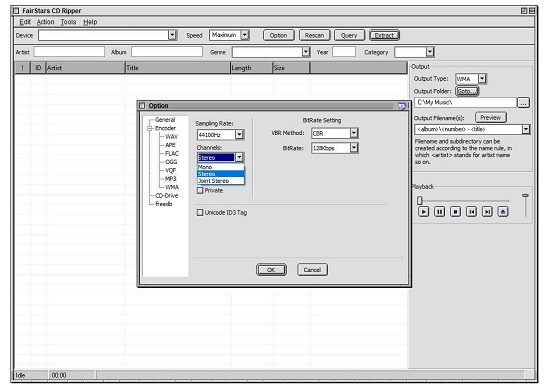Screen dimensions: 550x388
Task: Click the Title column header
Action: (x=178, y=68)
